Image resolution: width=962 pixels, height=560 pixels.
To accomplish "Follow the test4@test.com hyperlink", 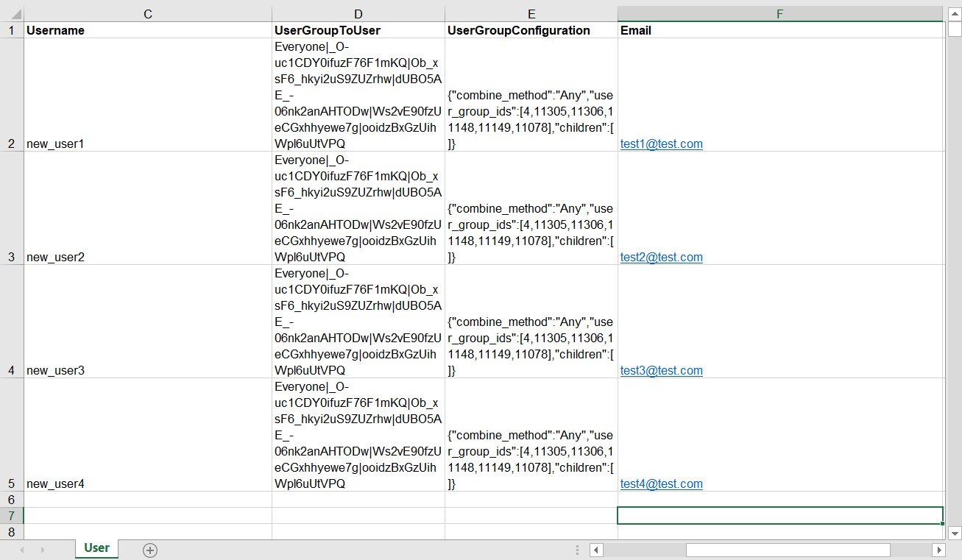I will [661, 484].
